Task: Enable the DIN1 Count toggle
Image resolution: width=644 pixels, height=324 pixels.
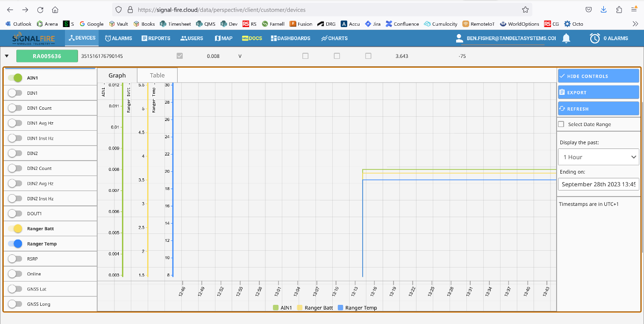Action: (x=15, y=108)
